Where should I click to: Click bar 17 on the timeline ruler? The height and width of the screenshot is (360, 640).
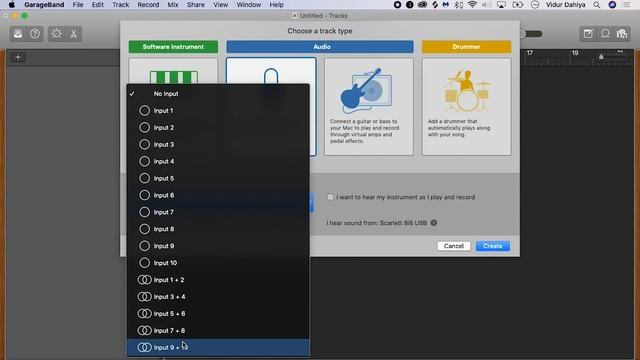click(x=530, y=53)
